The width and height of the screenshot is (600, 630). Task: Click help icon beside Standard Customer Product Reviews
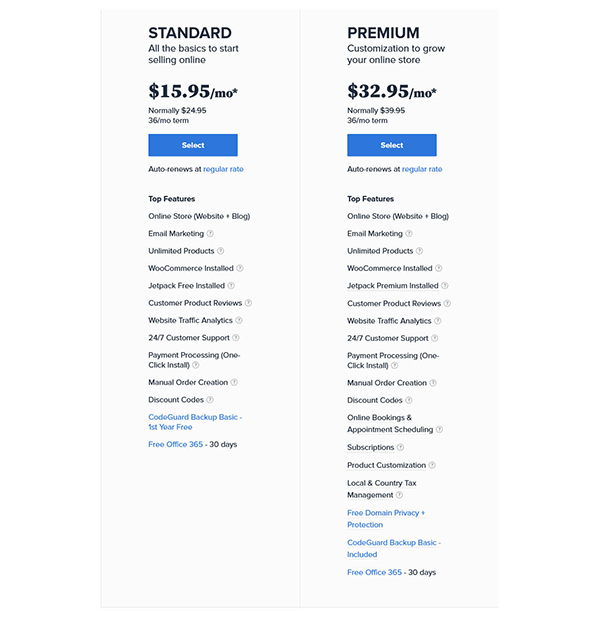(x=248, y=303)
